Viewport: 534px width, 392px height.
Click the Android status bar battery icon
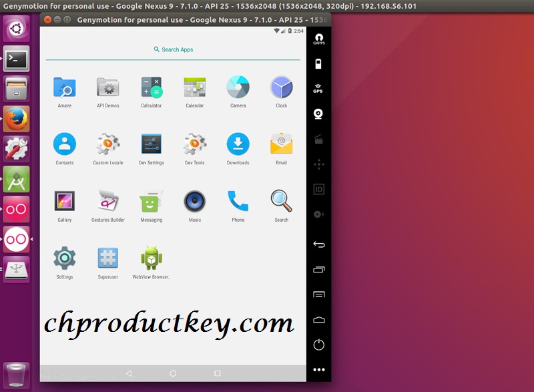pyautogui.click(x=290, y=31)
